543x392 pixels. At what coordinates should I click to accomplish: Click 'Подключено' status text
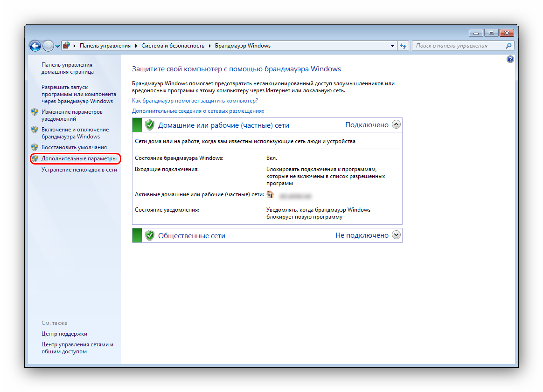pyautogui.click(x=367, y=125)
